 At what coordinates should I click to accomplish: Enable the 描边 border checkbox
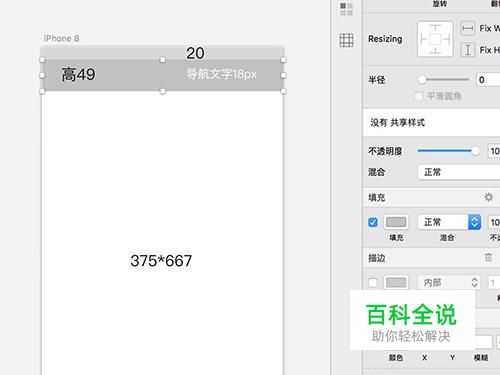pyautogui.click(x=373, y=283)
